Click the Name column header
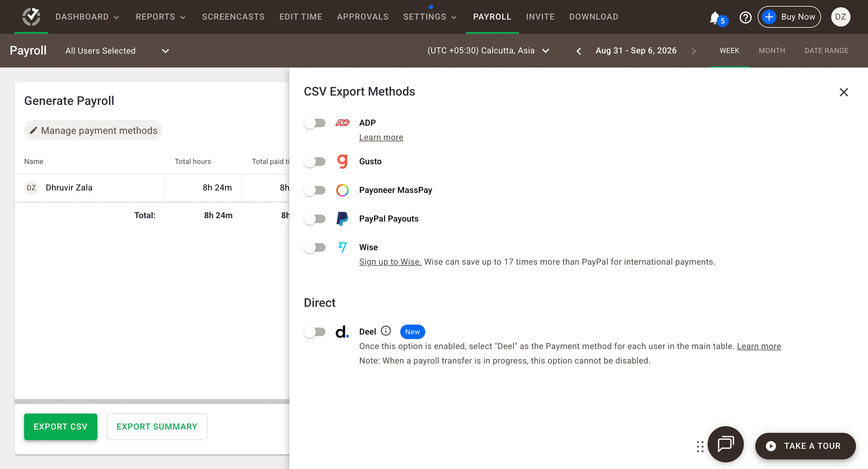 pyautogui.click(x=34, y=161)
